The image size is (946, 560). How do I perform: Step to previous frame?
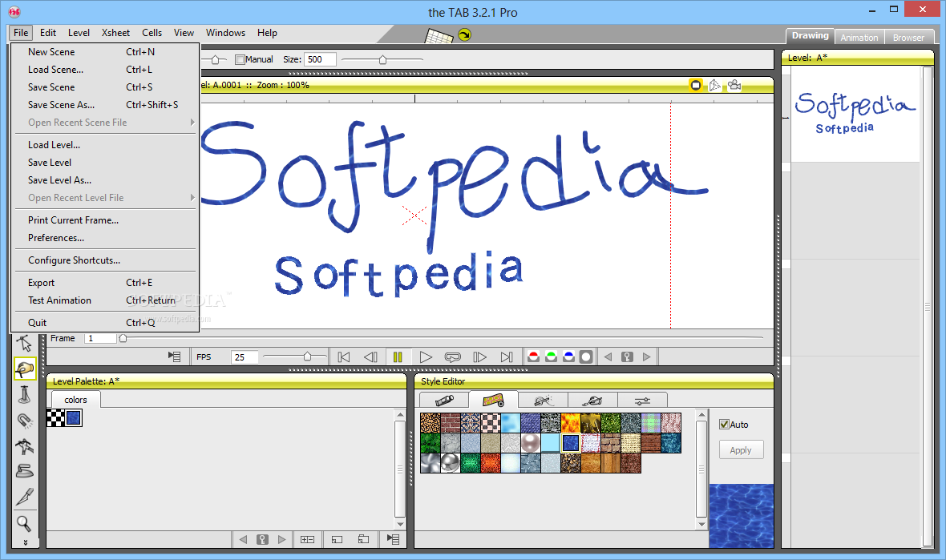(x=370, y=357)
